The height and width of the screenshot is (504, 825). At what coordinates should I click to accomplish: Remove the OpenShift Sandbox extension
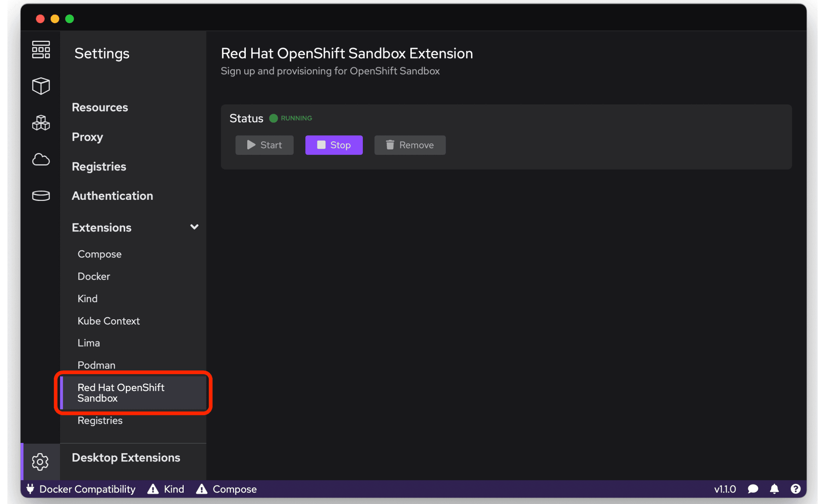[410, 145]
